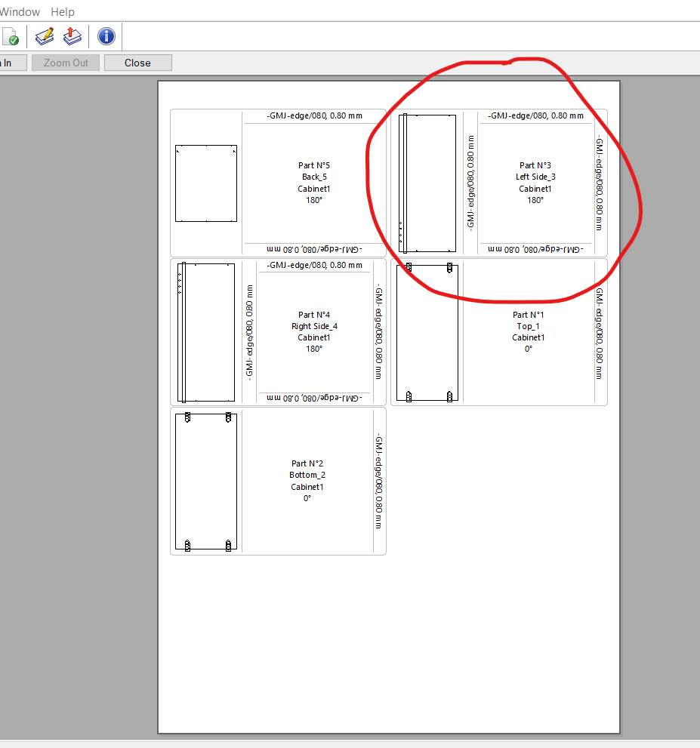Click the 'Top_1' name text

point(529,326)
